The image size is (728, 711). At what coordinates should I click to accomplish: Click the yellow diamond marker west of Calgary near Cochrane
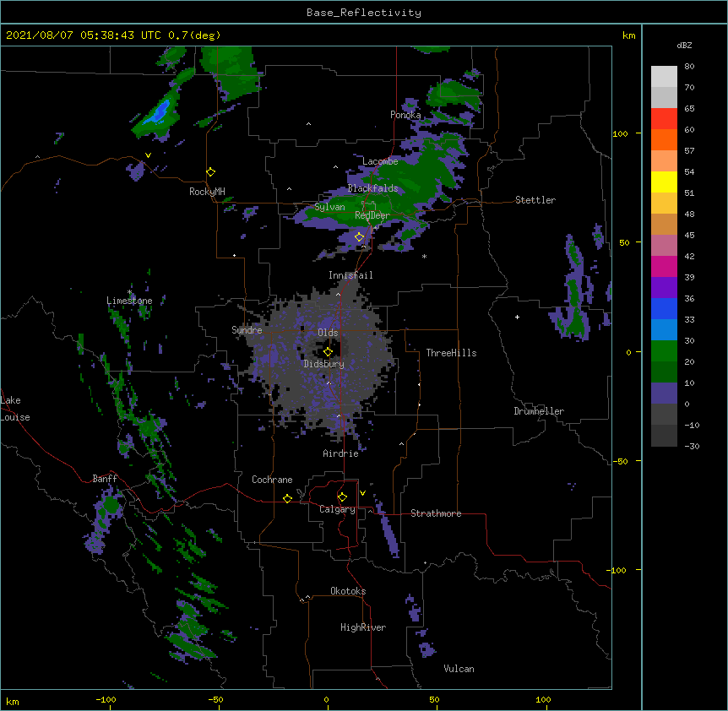[287, 498]
